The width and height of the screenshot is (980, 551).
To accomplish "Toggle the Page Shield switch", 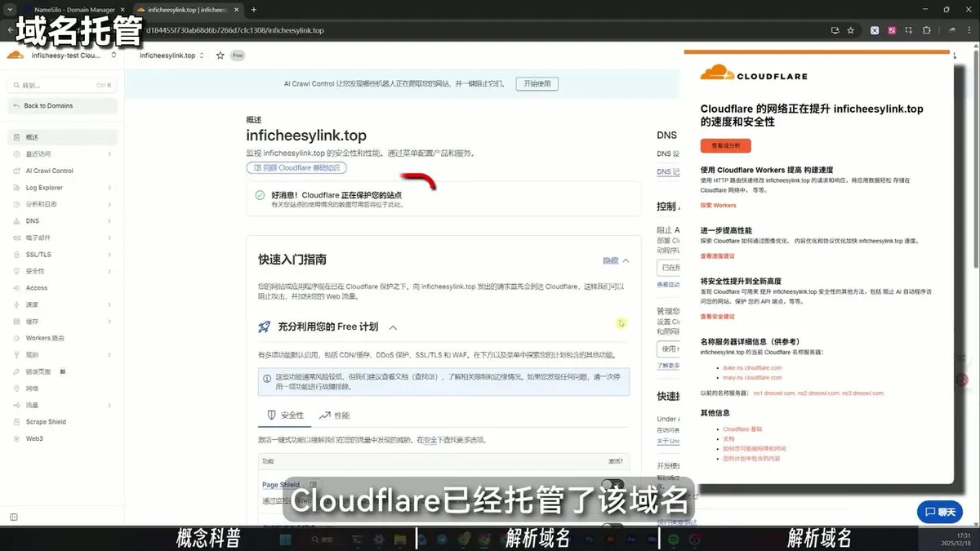I will click(x=611, y=482).
